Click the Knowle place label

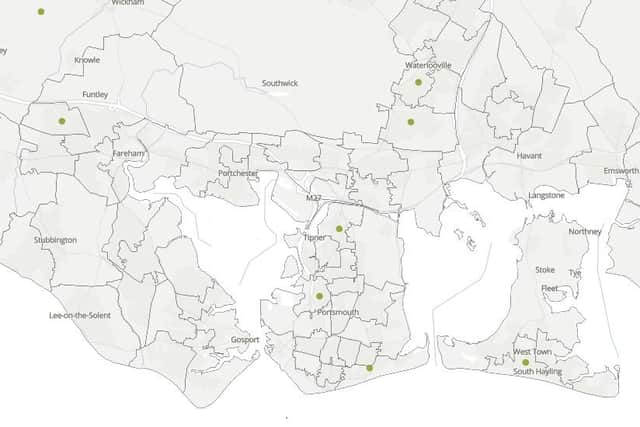[87, 60]
